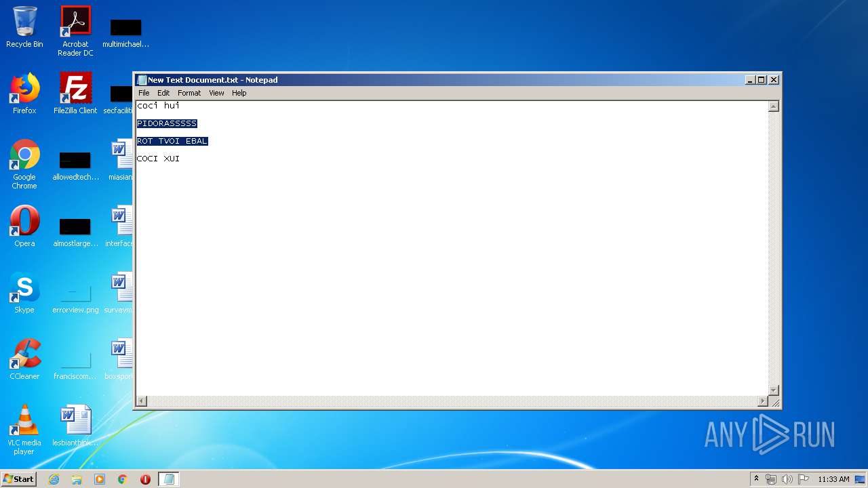Click the highlighted line 'ROT TVOI EBAL'

pos(172,141)
